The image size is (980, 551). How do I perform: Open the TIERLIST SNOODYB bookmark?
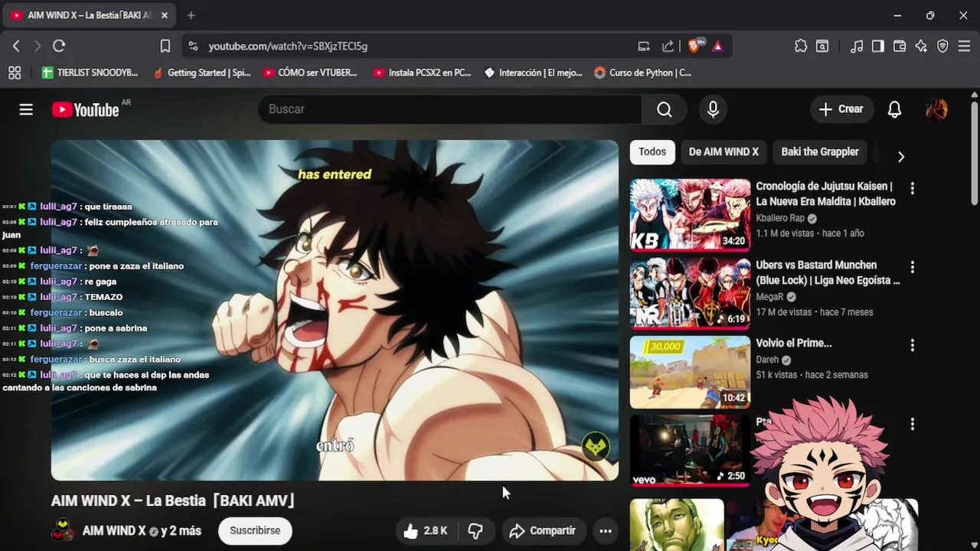point(90,73)
